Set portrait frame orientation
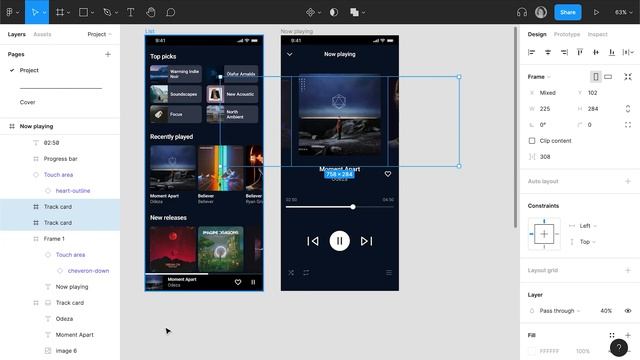 click(596, 76)
